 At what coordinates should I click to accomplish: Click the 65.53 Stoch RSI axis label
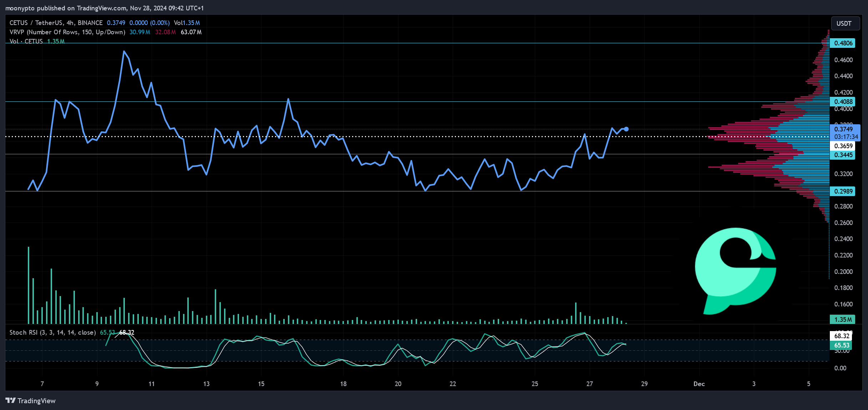tap(841, 345)
